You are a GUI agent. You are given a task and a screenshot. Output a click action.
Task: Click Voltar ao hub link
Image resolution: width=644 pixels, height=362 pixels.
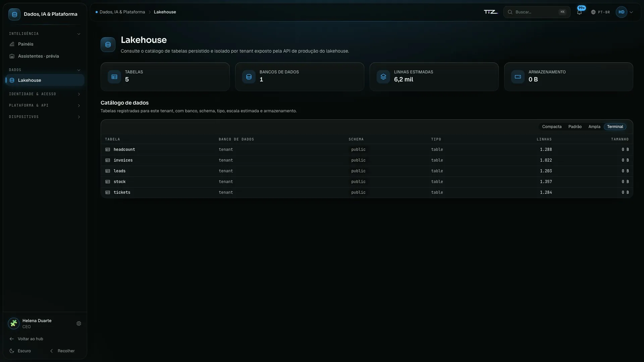[26, 339]
